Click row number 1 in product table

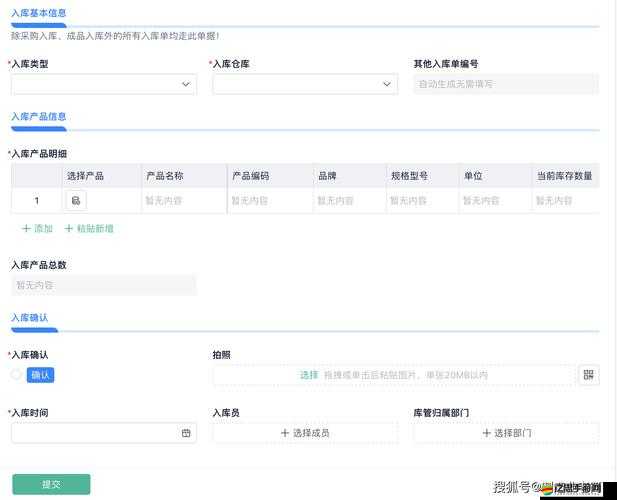tap(37, 201)
